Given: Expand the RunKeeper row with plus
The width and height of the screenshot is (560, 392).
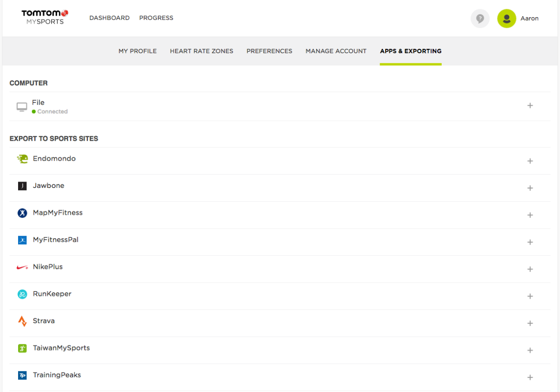Looking at the screenshot, I should pos(530,296).
